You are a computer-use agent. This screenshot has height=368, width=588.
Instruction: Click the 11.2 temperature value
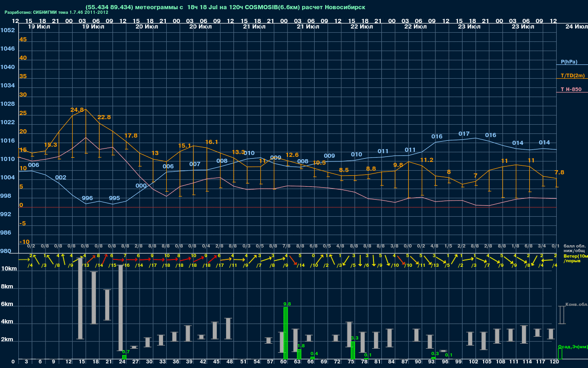(427, 160)
